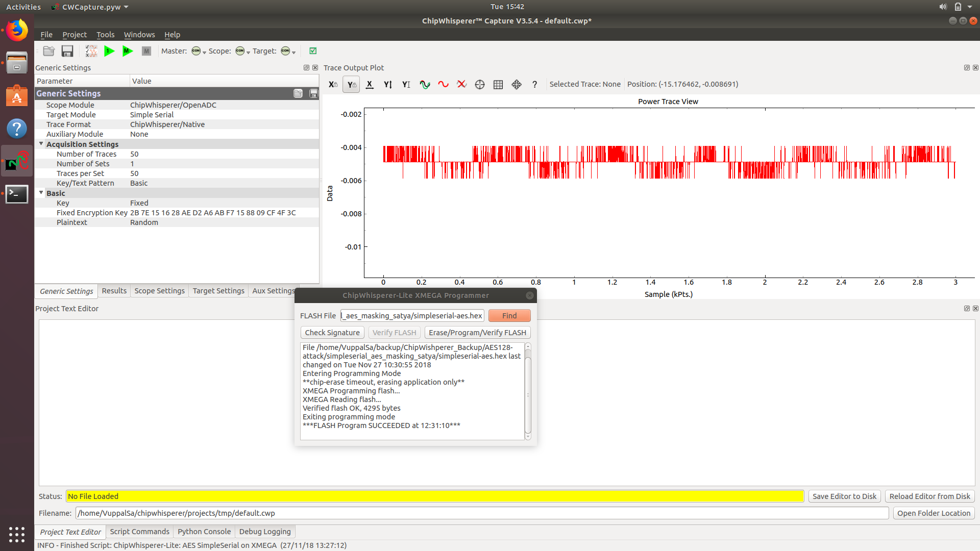The image size is (980, 551).
Task: Click the four-arrow move icon in plot toolbar
Action: 517,85
